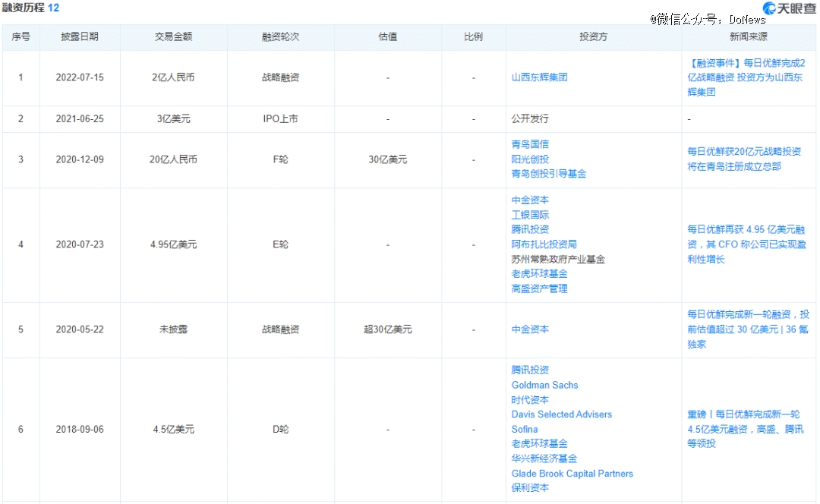Image resolution: width=820 pixels, height=504 pixels.
Task: Click 战略融资 in the 2020-05-22 row
Action: 280,329
